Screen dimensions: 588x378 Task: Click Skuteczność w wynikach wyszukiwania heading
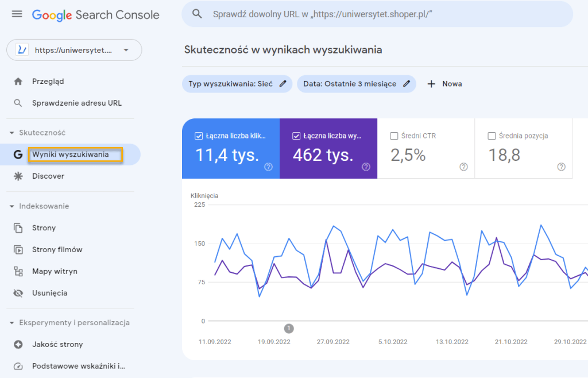pyautogui.click(x=283, y=50)
